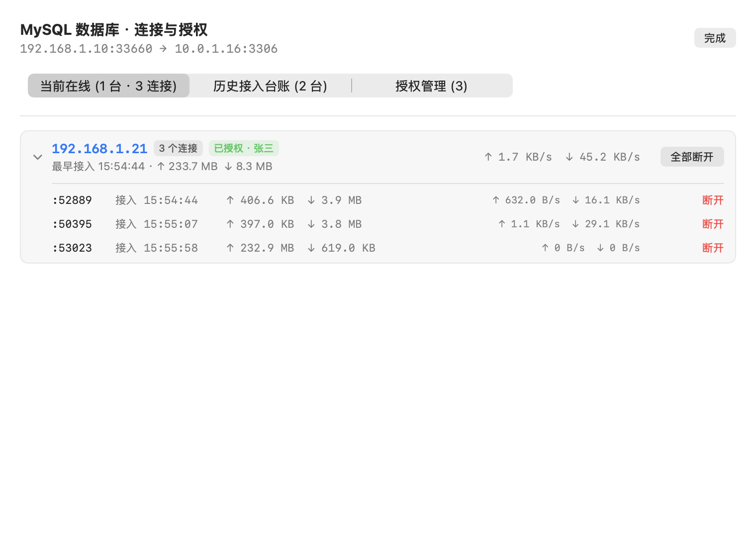Click the upload arrow icon beside 1.7 KB/s
The image size is (756, 557).
pos(488,157)
